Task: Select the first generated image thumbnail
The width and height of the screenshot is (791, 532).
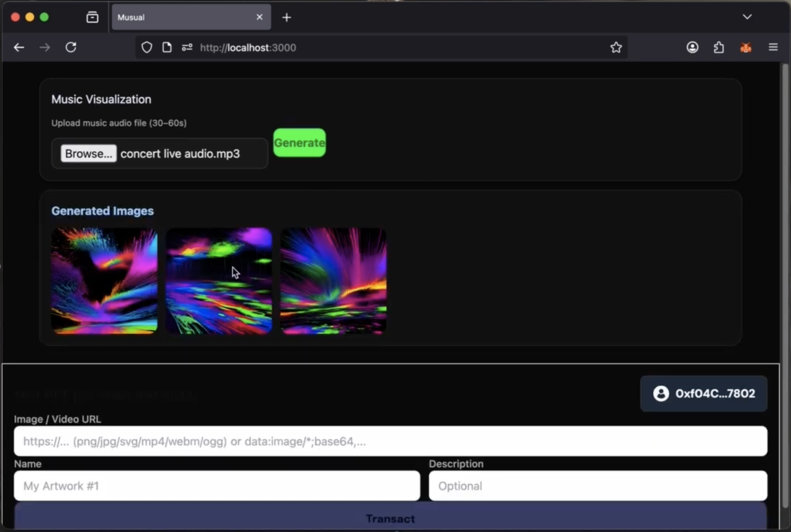Action: pyautogui.click(x=104, y=281)
